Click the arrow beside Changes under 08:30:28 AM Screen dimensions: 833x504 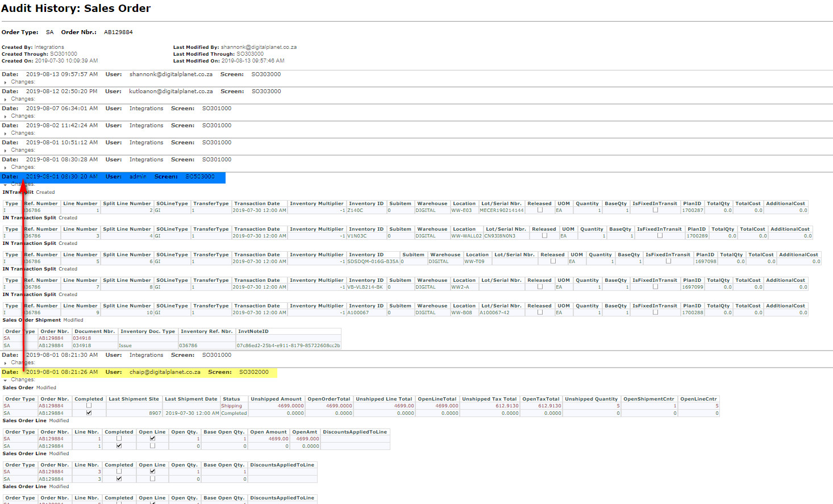pos(6,168)
